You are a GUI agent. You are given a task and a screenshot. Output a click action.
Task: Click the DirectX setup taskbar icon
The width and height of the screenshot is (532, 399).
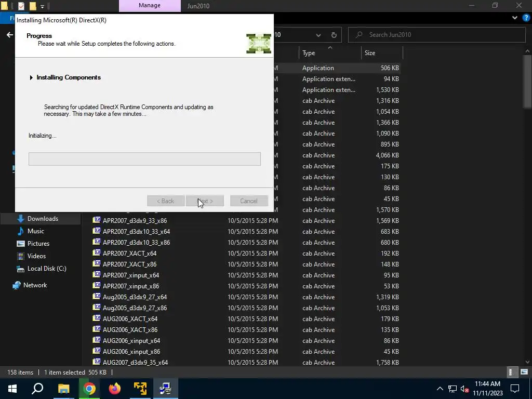[x=166, y=389]
